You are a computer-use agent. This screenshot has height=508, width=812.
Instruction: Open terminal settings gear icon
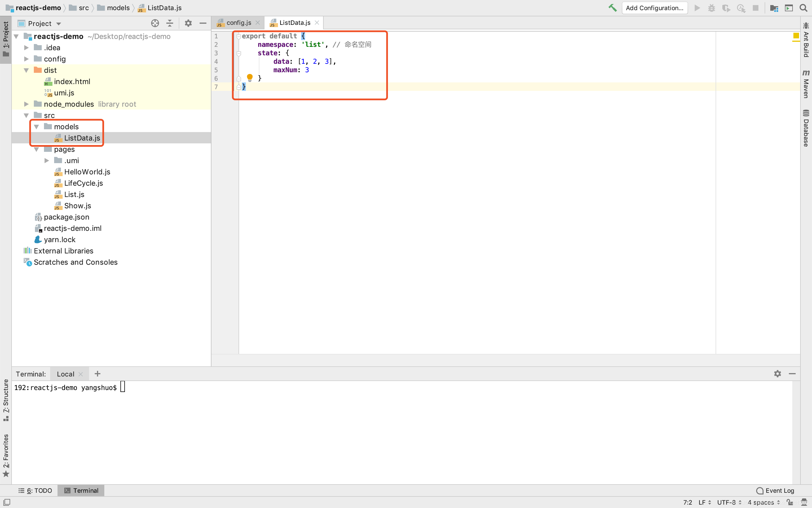click(777, 374)
